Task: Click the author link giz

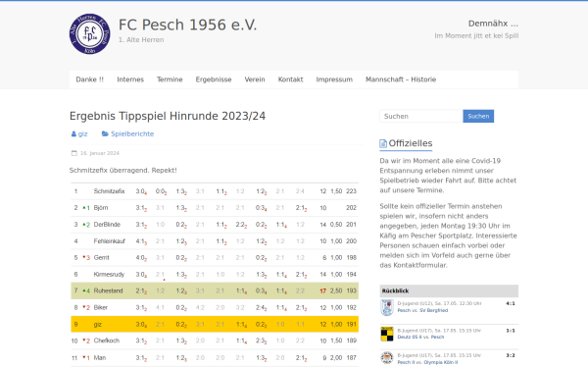Action: coord(82,134)
